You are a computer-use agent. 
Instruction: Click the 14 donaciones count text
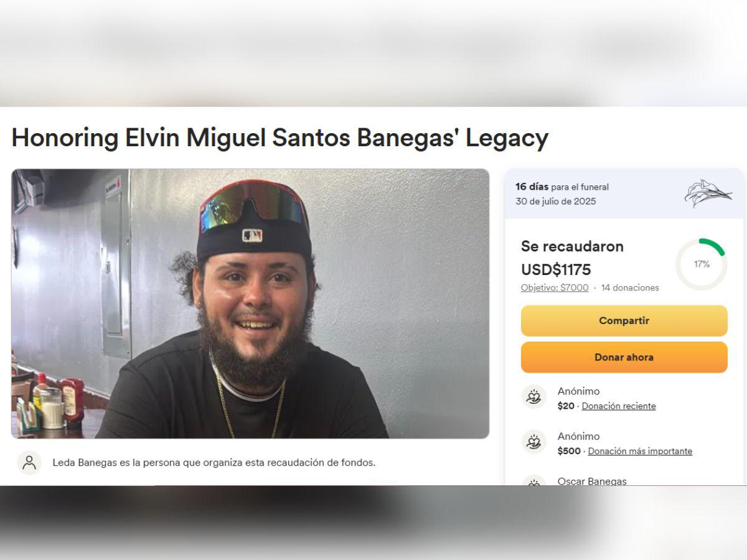click(630, 287)
